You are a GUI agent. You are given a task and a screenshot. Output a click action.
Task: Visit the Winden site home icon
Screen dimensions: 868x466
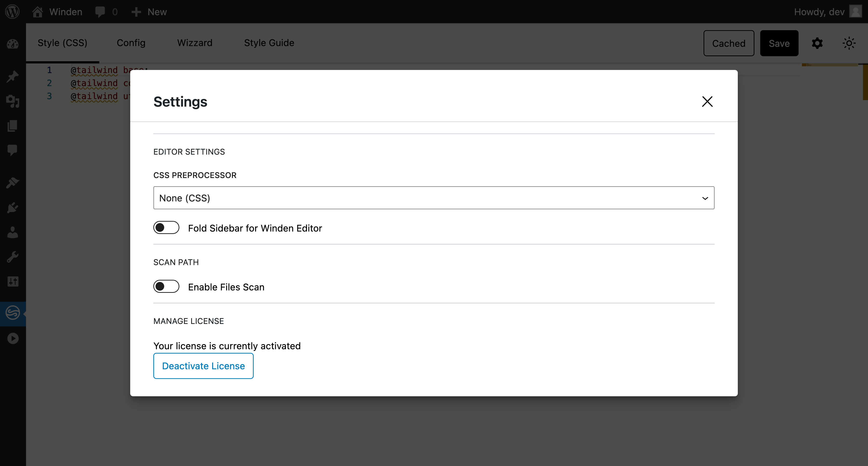coord(37,12)
